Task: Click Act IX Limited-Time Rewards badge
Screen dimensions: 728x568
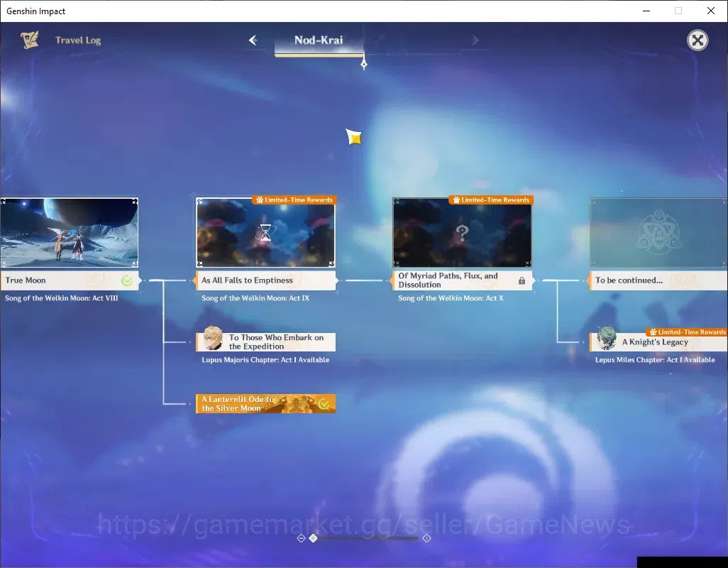Action: coord(294,200)
